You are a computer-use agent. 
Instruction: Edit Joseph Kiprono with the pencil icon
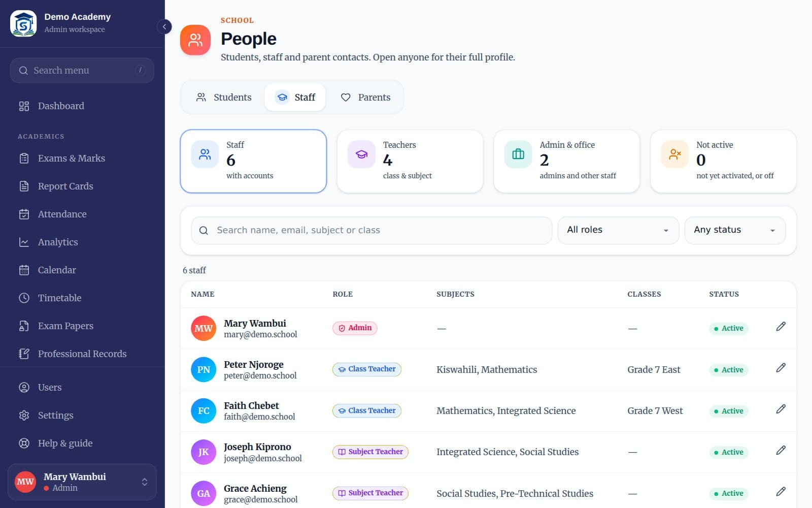781,450
